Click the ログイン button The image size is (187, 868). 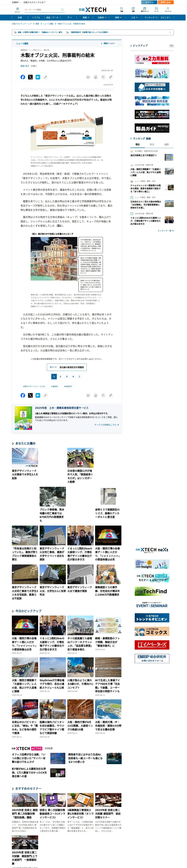(149, 2)
